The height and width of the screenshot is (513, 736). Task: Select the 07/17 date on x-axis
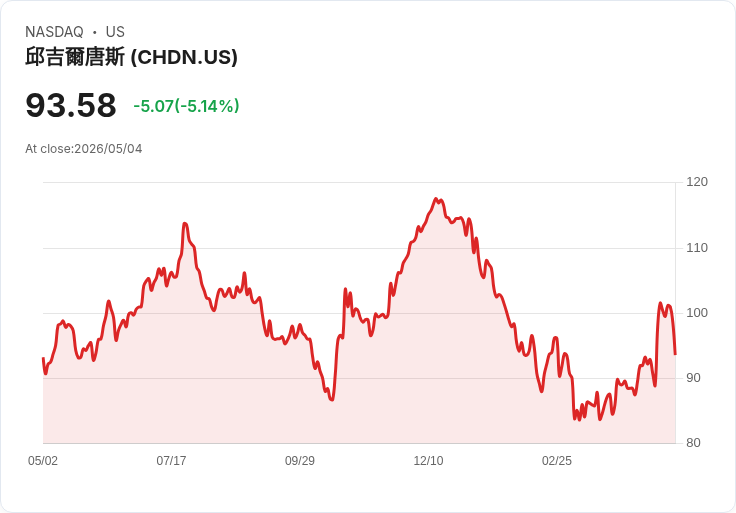click(171, 460)
